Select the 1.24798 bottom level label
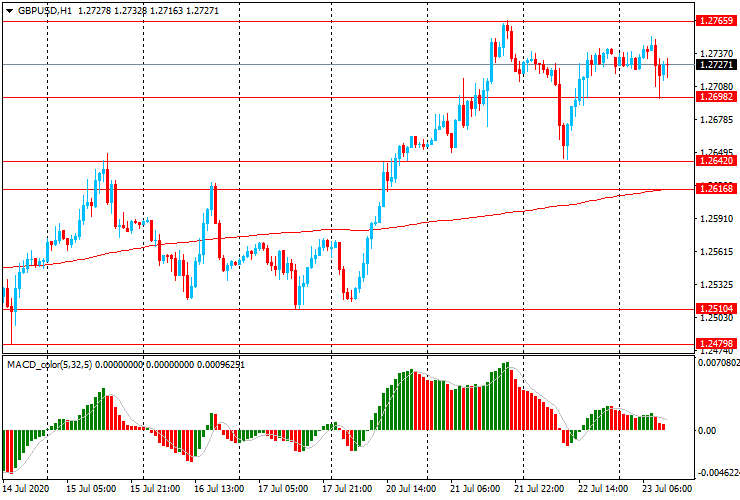The image size is (740, 500). tap(716, 343)
